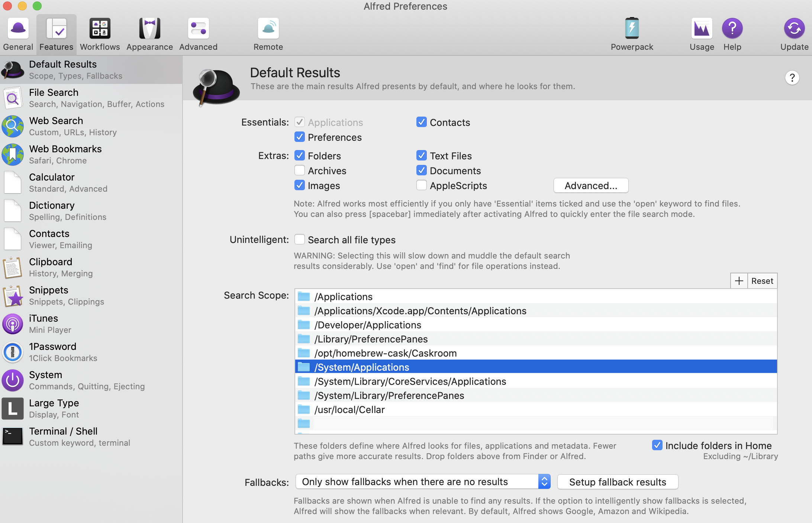This screenshot has width=812, height=523.
Task: Switch to the Advanced toolbar tab
Action: [198, 34]
